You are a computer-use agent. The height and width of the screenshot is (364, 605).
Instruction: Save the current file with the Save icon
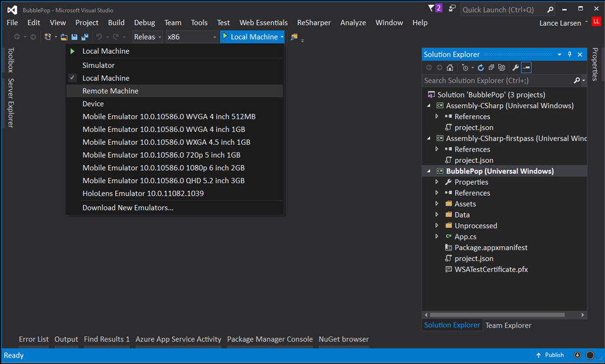point(74,37)
